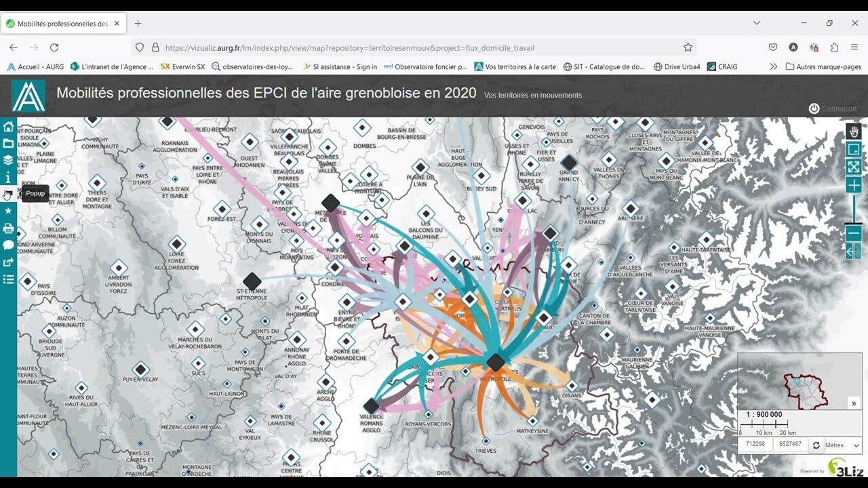Select the Mobilités professionnelles browser tab
The image size is (868, 488).
62,23
